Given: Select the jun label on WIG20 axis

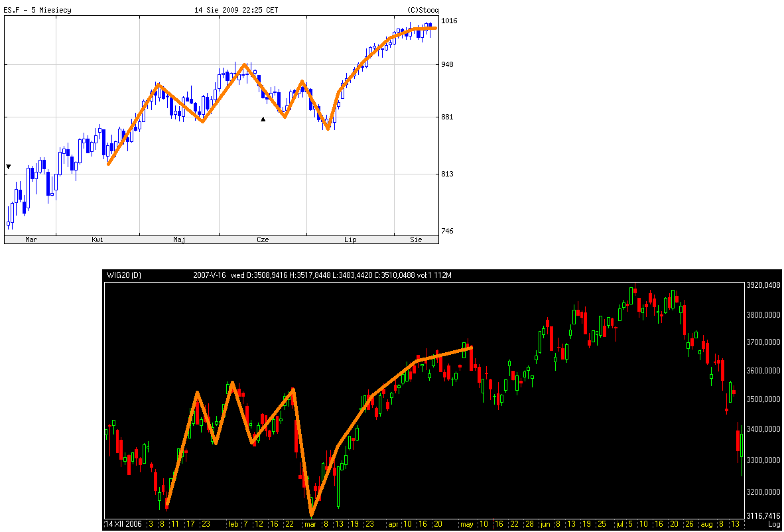Looking at the screenshot, I should click(x=546, y=524).
